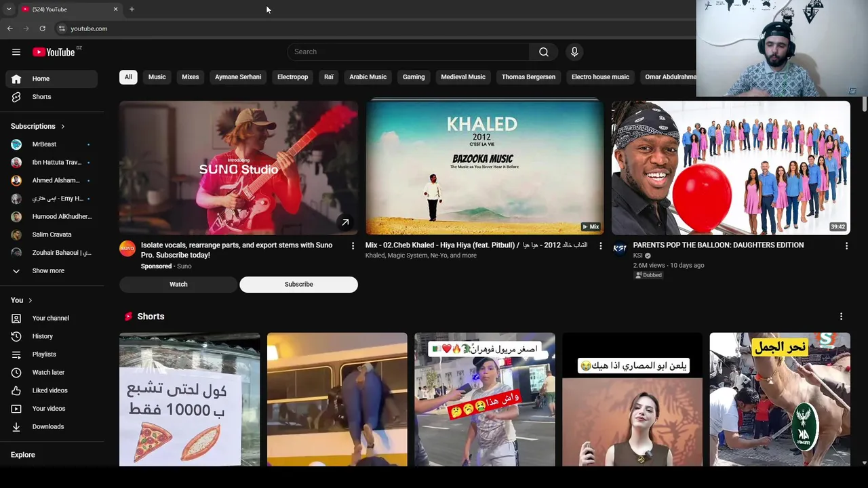Open Zouhair Bahaoui channel

click(52, 253)
